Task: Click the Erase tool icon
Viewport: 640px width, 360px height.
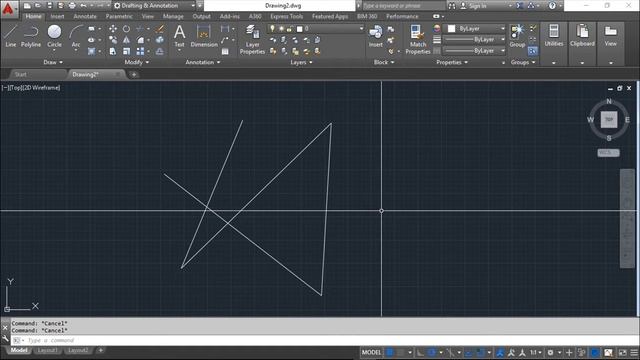Action: coord(160,29)
